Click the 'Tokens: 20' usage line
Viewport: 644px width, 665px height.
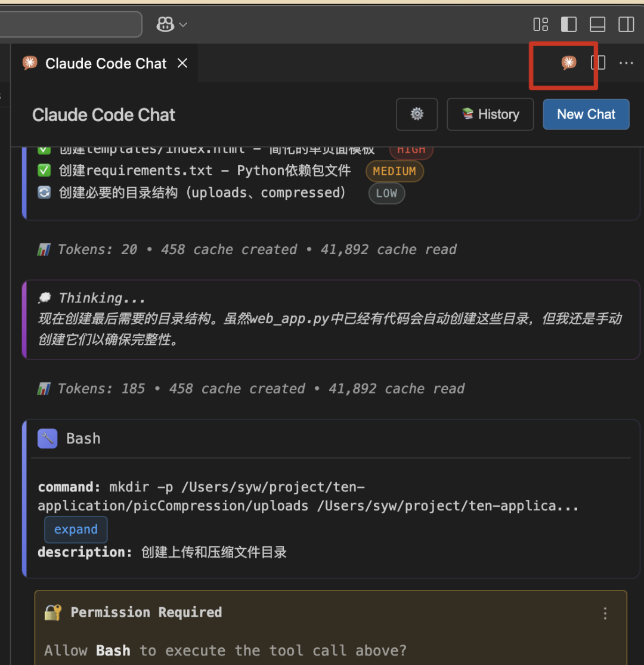click(x=257, y=249)
